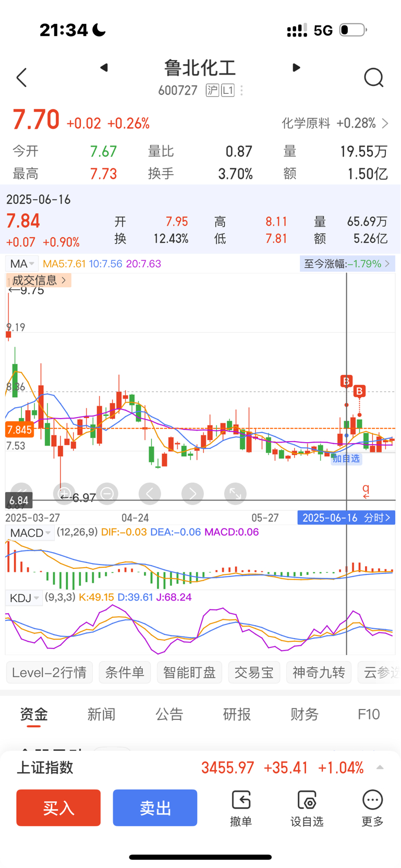This screenshot has width=401, height=868.
Task: Tap MA5:7.61 legend value
Action: pos(64,264)
